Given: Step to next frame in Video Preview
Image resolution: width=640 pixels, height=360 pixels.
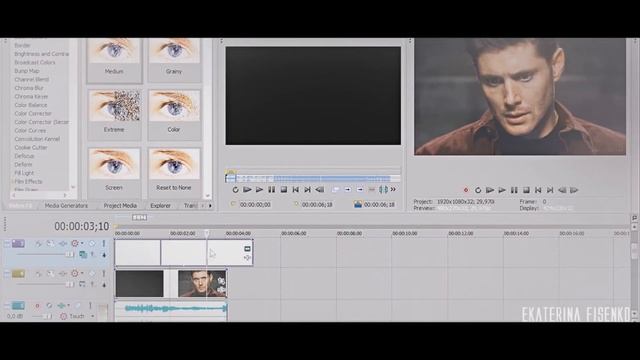Looking at the screenshot, I should [x=574, y=190].
